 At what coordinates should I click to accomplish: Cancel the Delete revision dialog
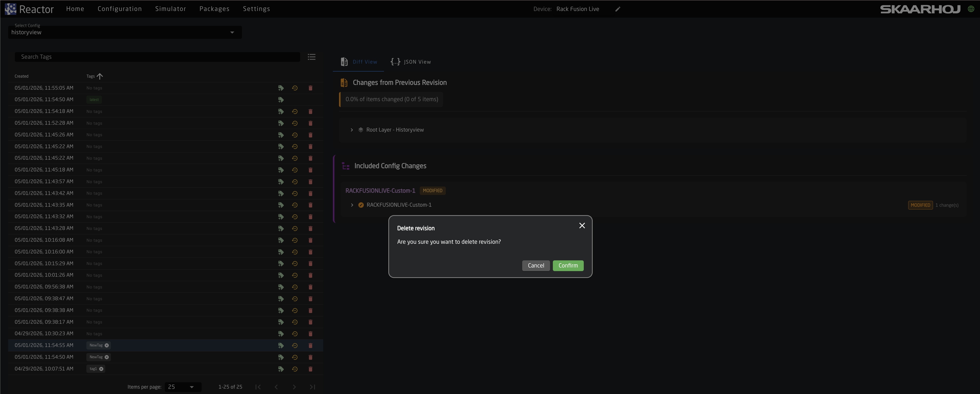pos(536,265)
